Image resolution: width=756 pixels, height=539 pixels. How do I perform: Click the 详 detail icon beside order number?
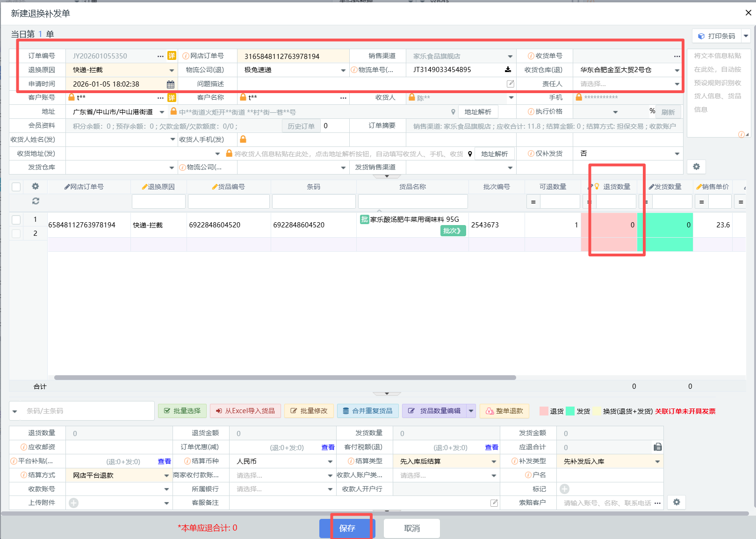(x=172, y=56)
